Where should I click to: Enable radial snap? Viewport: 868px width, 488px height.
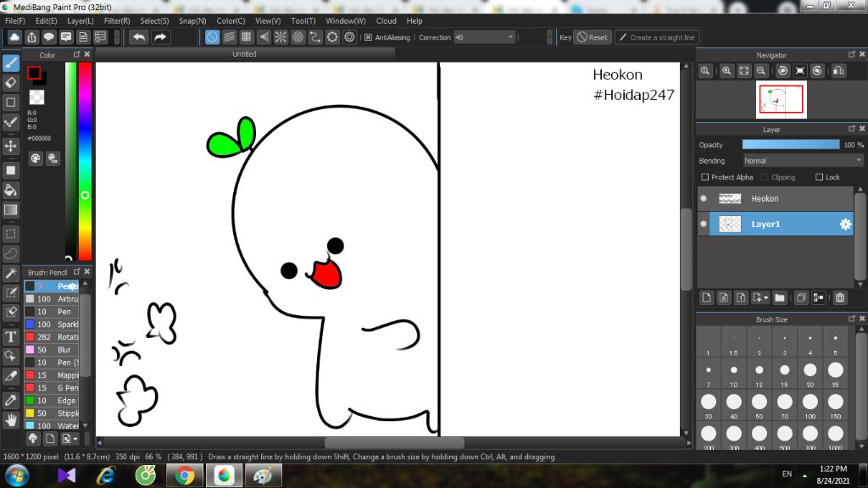[281, 37]
